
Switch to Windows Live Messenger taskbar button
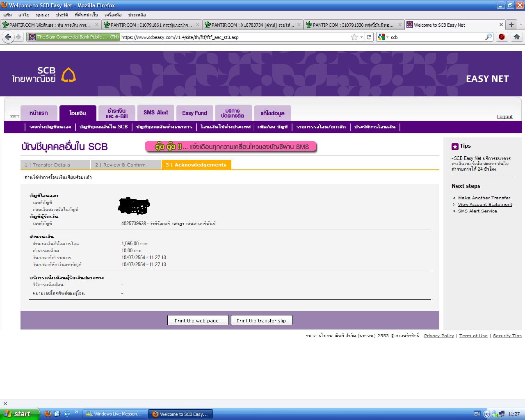115,414
